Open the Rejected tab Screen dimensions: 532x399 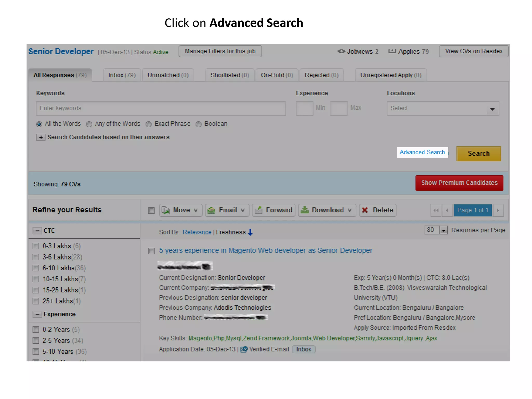tap(322, 75)
